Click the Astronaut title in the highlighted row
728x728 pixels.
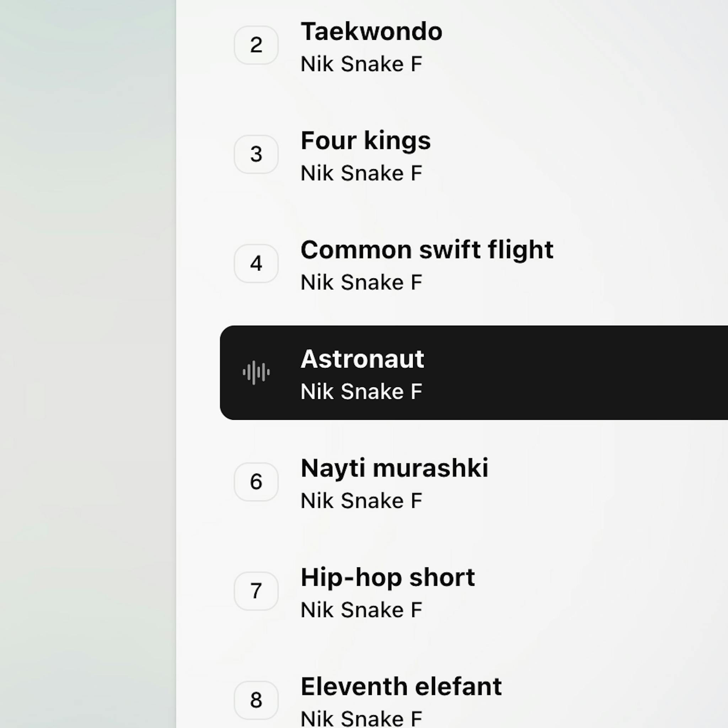coord(362,359)
